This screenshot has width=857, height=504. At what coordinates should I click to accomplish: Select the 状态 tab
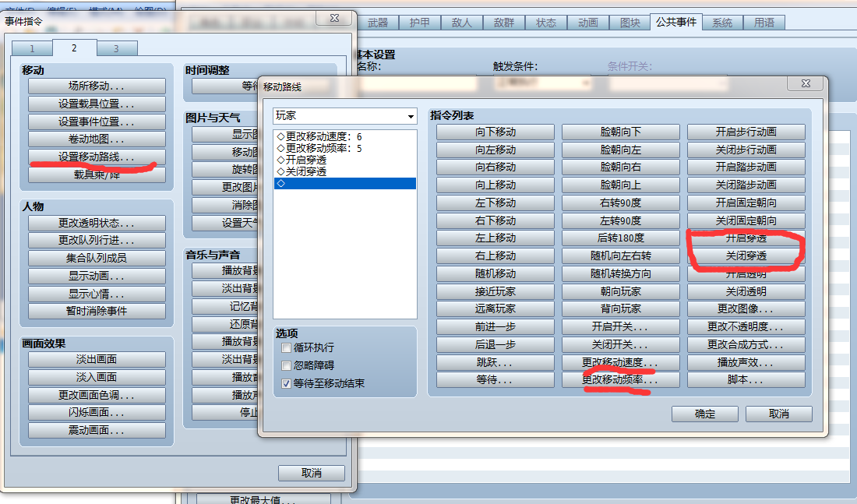click(546, 23)
